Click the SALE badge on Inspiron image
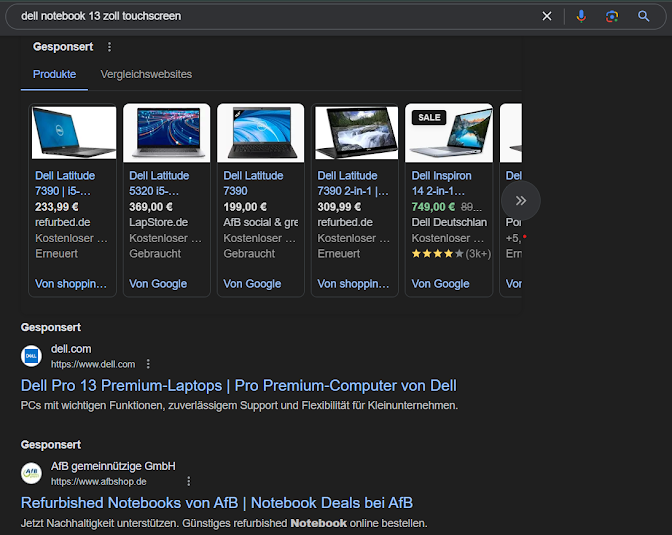The image size is (672, 535). point(429,117)
